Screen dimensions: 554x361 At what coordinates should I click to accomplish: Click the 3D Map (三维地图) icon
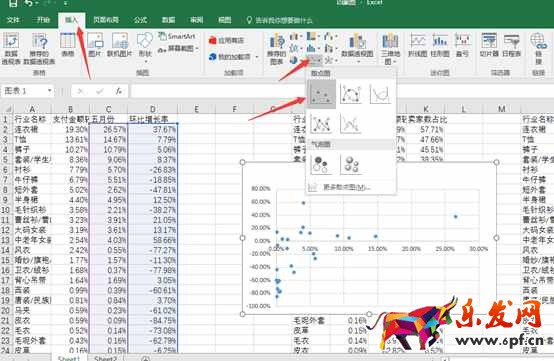tap(390, 49)
